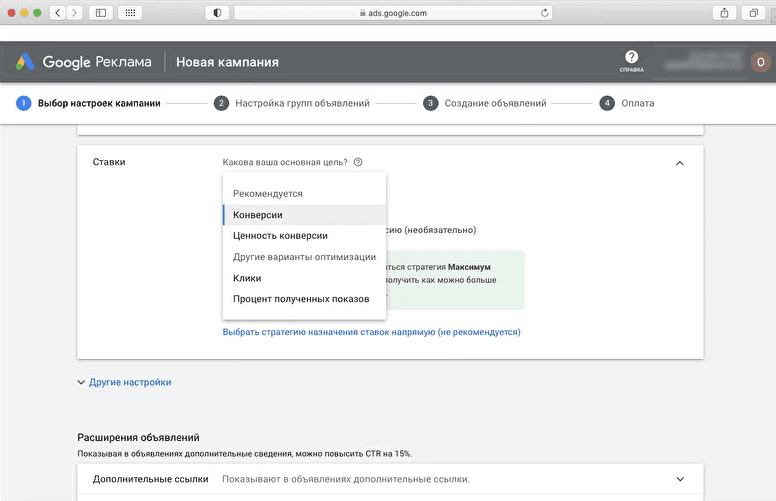Viewport: 776px width, 501px height.
Task: Click the Новая кампания title
Action: click(227, 62)
